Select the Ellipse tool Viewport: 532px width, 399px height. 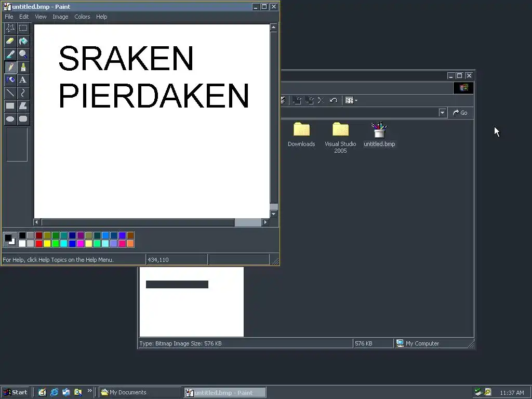(10, 118)
